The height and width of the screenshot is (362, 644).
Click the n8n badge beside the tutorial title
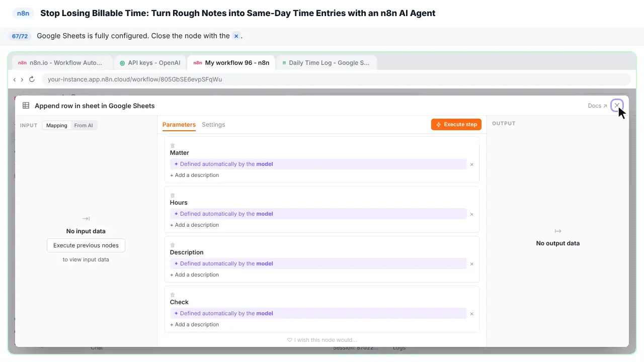coord(23,14)
